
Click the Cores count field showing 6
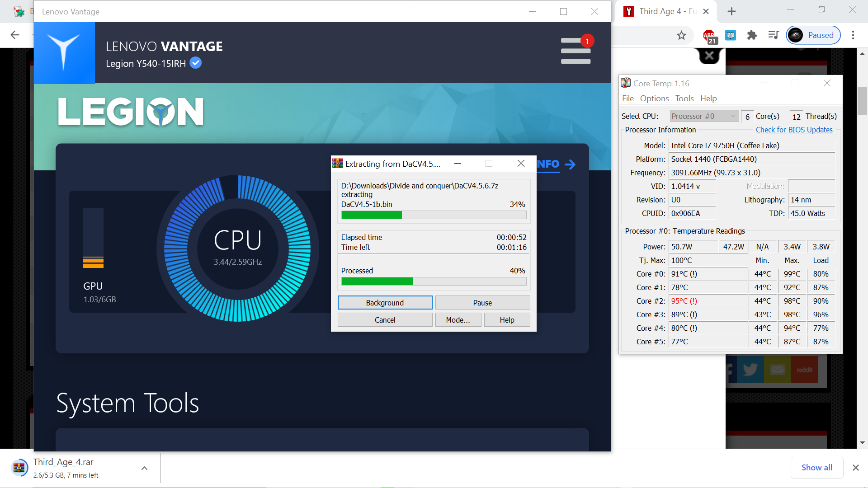coord(747,117)
